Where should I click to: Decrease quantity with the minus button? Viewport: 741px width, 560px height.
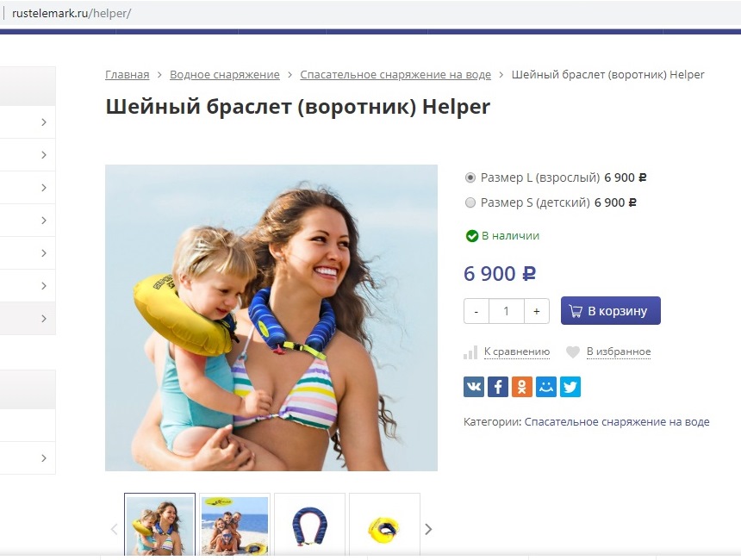pos(476,311)
